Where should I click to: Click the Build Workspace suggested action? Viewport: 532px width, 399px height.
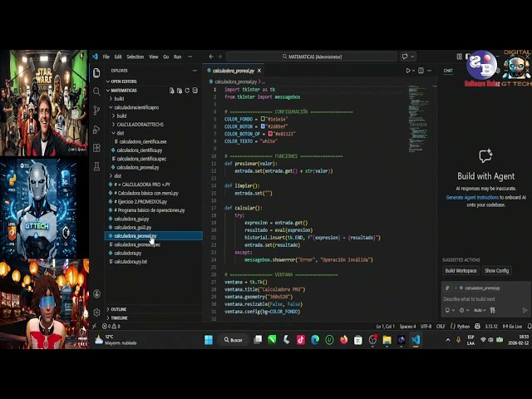click(x=461, y=270)
